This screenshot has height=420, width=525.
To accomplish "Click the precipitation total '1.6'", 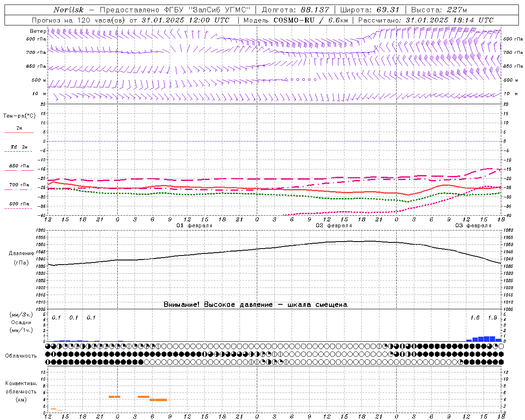I will (475, 317).
